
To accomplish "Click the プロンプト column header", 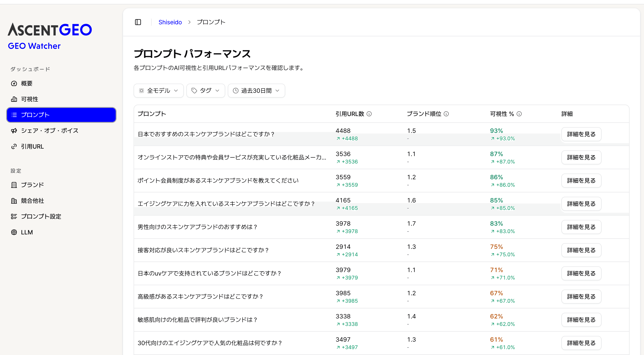I will tap(152, 114).
